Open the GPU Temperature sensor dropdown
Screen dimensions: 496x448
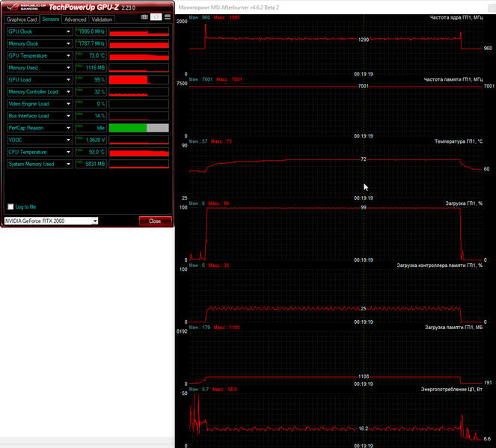(68, 55)
